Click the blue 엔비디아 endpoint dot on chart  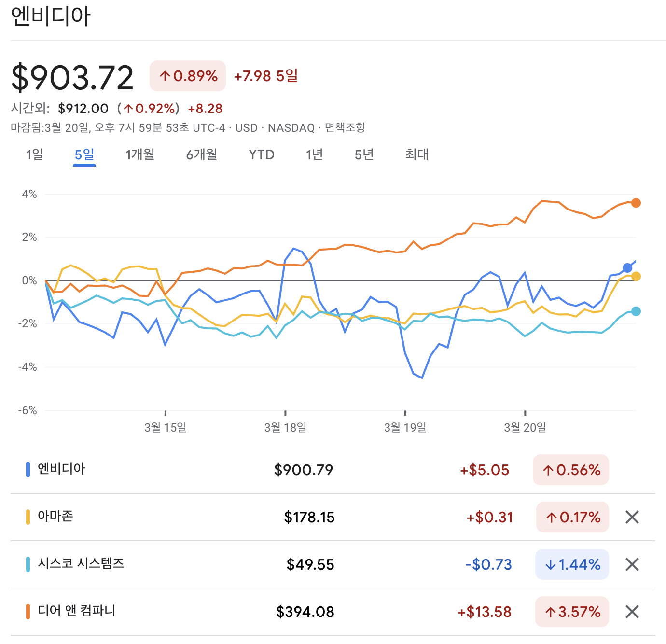point(627,268)
